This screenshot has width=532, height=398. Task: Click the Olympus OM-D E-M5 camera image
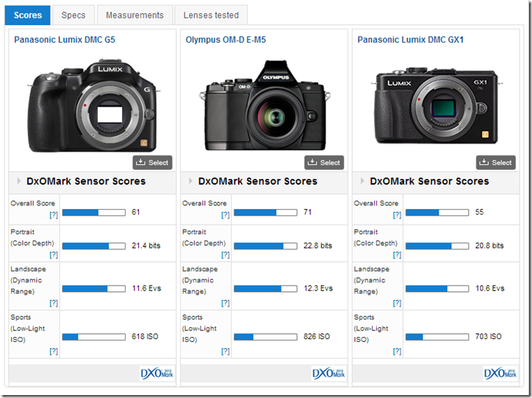click(x=265, y=105)
